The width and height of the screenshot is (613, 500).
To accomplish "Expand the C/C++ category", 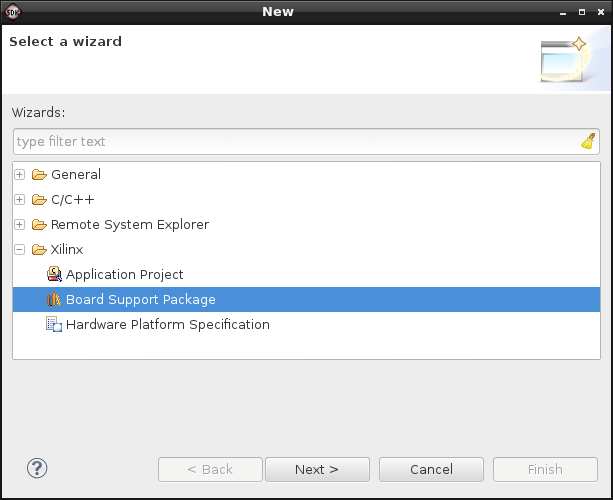I will (20, 199).
